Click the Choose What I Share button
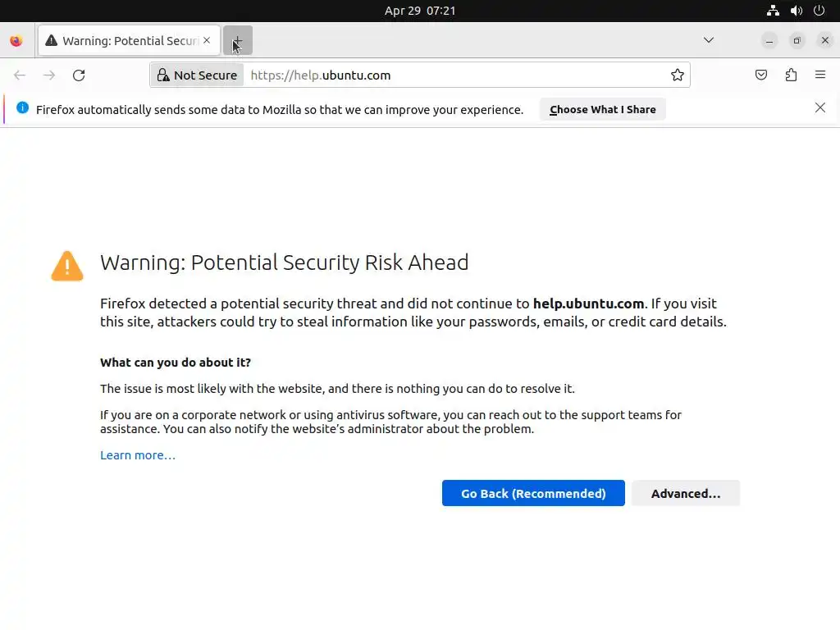Screen dimensions: 840x630 603,109
